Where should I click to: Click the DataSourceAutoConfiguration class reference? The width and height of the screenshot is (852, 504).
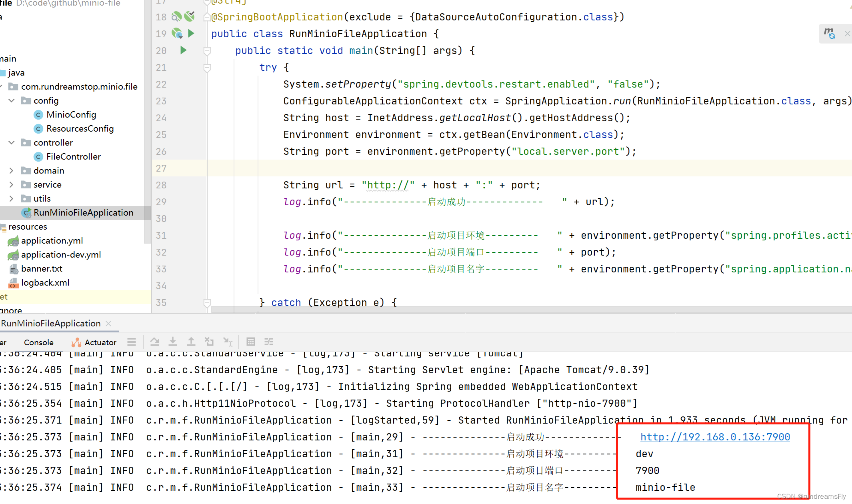(496, 17)
